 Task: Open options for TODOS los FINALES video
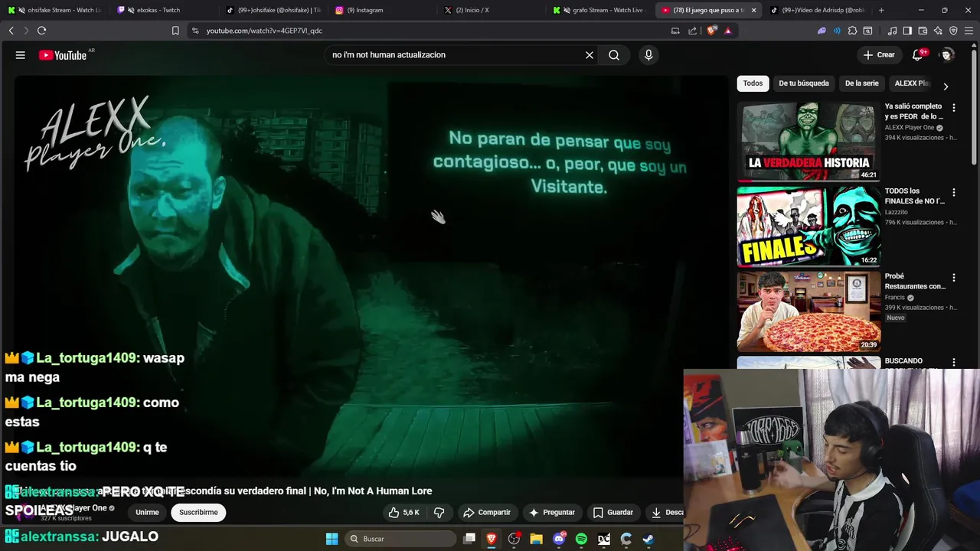(953, 193)
